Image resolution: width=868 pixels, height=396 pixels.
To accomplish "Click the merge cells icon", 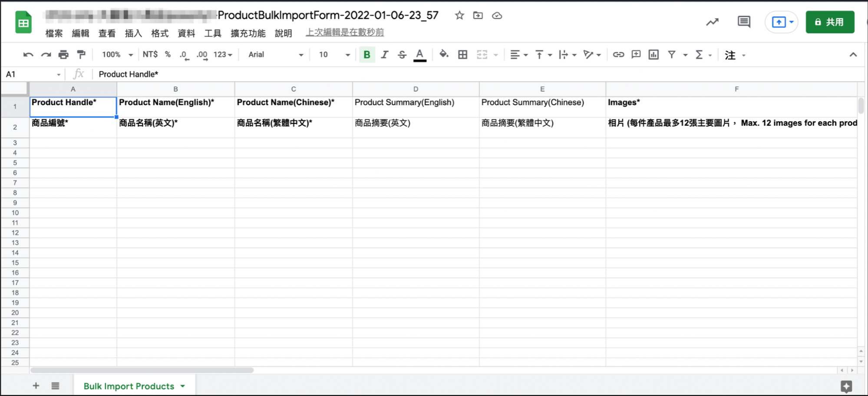I will (482, 55).
